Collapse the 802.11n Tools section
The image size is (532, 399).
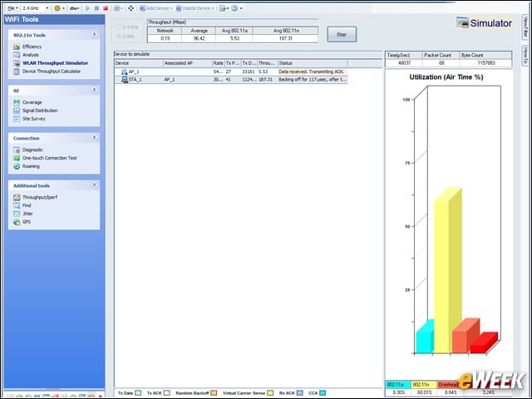tap(94, 34)
